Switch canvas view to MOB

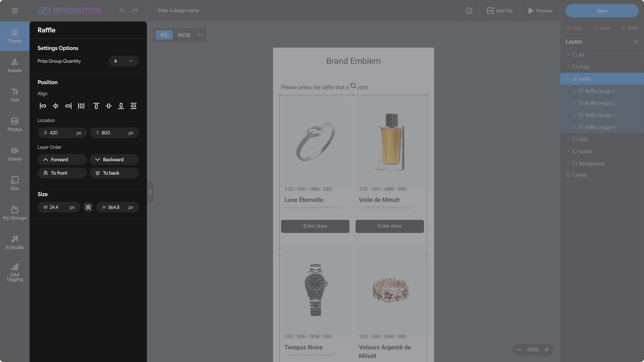click(x=184, y=35)
